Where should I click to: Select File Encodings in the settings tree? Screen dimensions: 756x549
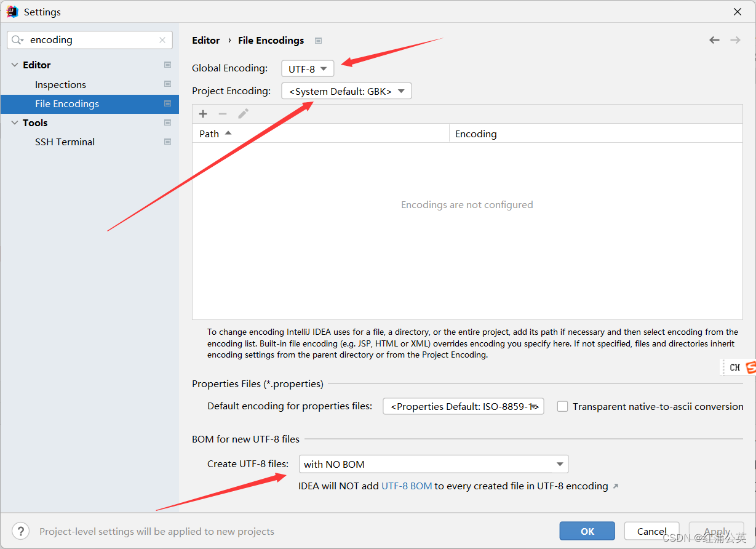pos(89,103)
